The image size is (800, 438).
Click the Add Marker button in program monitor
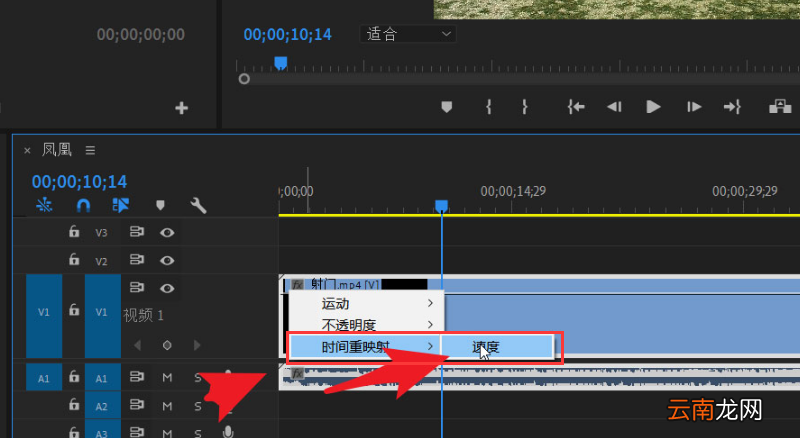pyautogui.click(x=446, y=107)
